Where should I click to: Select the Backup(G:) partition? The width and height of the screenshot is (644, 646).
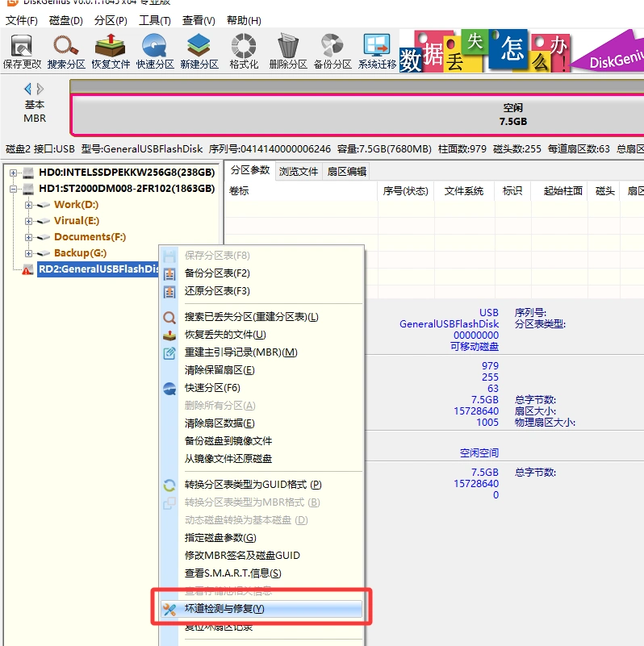coord(81,253)
